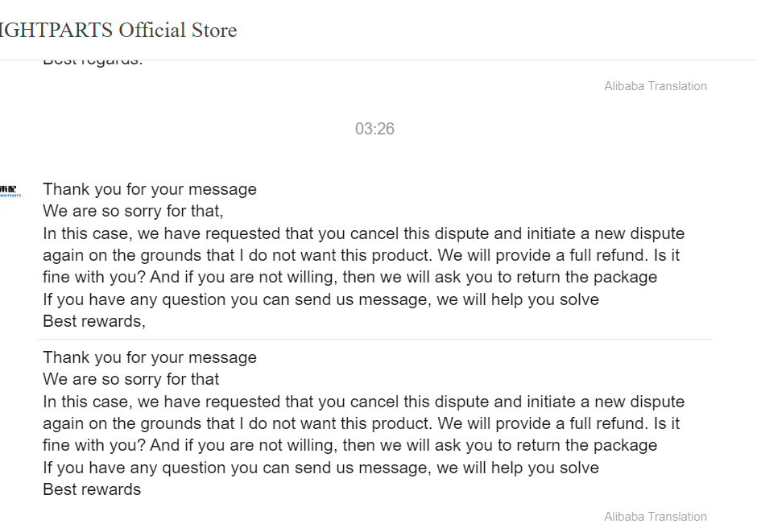Click "We are so sorry for that," with comma
This screenshot has height=532, width=757.
(x=133, y=212)
